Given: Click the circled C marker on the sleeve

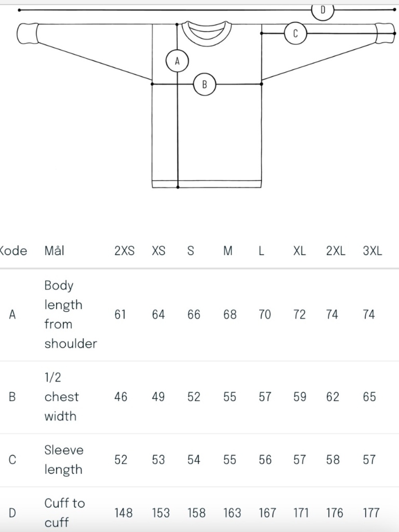Looking at the screenshot, I should point(295,33).
